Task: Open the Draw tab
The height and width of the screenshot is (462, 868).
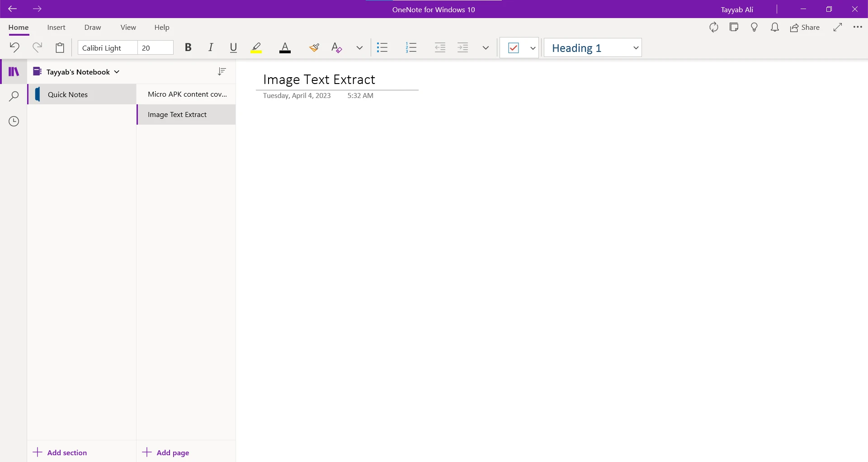Action: point(93,28)
